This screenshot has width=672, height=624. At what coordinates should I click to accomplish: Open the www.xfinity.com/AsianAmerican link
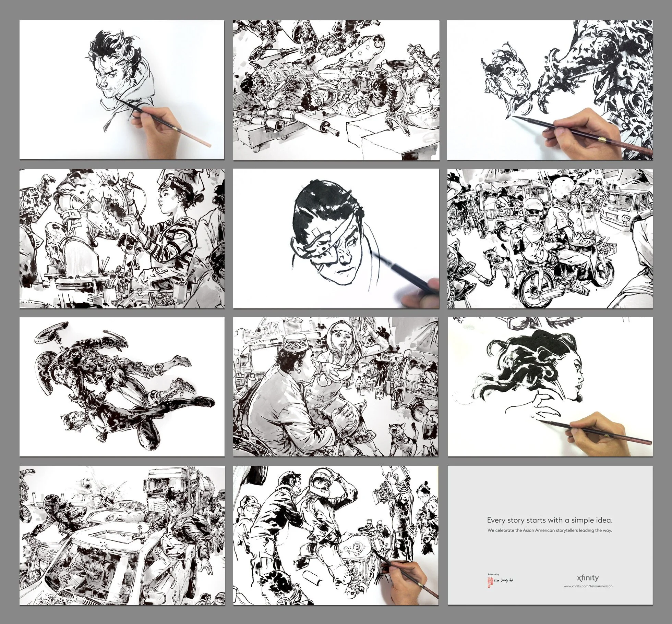588,586
